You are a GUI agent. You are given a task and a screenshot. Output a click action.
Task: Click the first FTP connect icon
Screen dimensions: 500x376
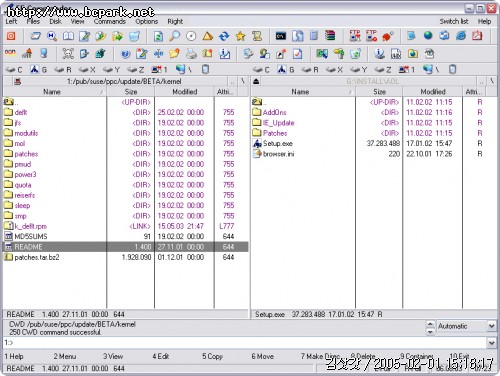[355, 36]
